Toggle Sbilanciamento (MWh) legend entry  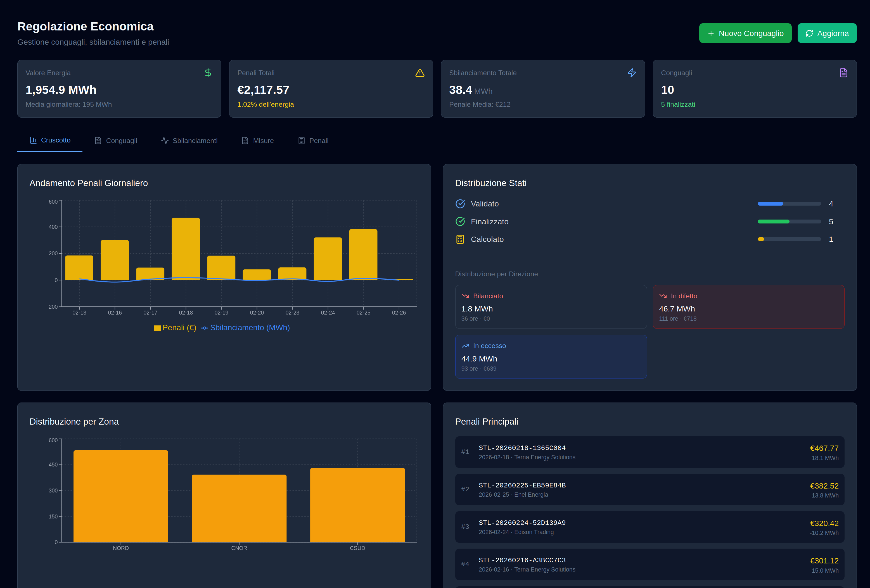pos(246,328)
